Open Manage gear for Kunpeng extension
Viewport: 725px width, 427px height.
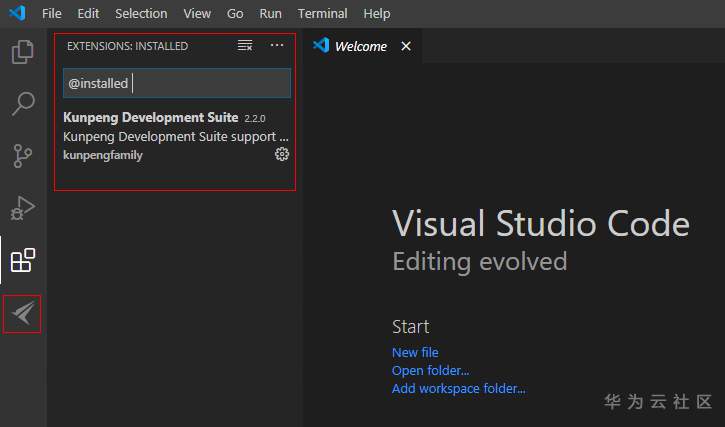(x=282, y=154)
